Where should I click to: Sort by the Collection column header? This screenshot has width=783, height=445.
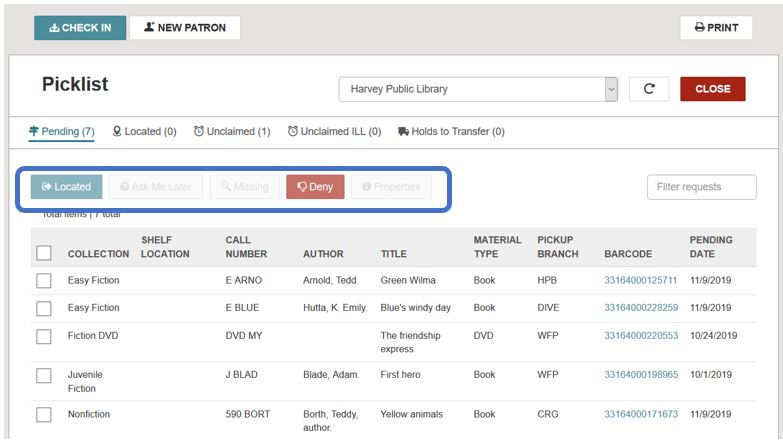[x=98, y=254]
